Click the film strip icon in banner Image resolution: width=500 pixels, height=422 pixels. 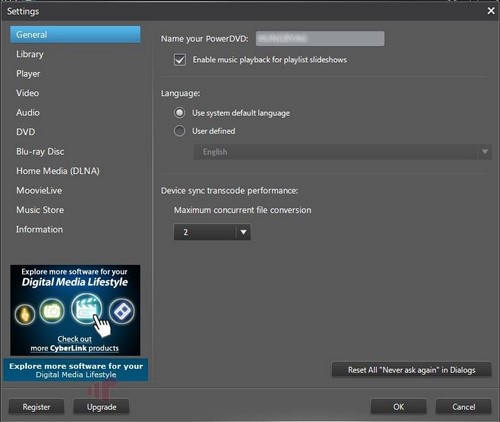coord(122,312)
